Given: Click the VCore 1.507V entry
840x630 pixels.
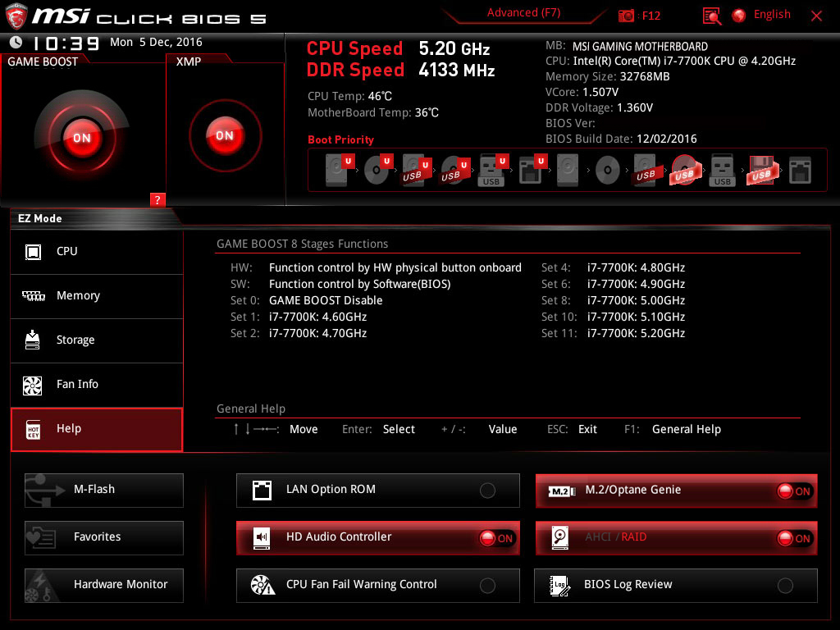Looking at the screenshot, I should click(582, 92).
